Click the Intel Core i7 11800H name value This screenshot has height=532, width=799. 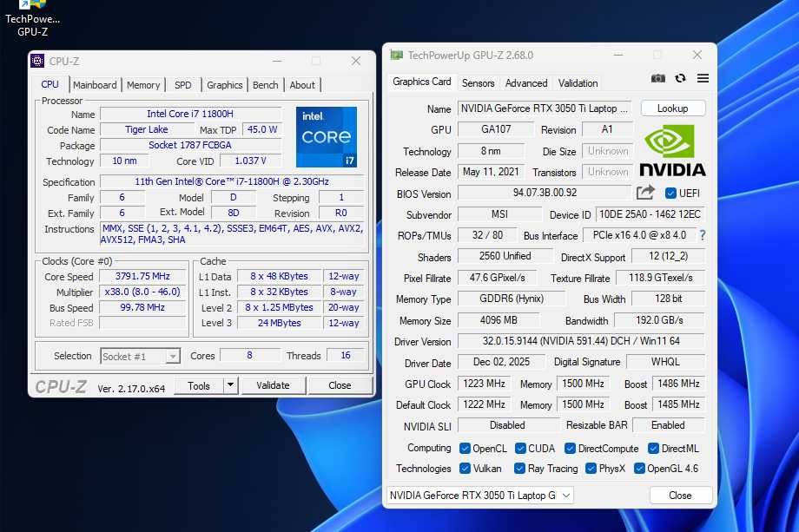190,114
